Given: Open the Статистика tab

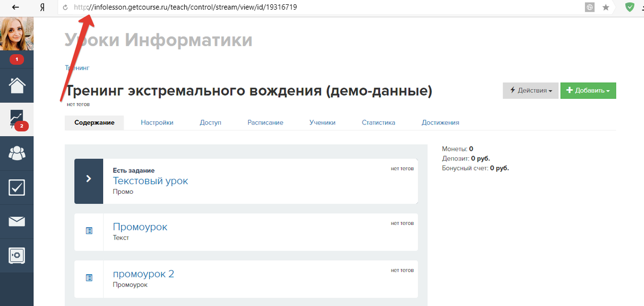Looking at the screenshot, I should pos(379,122).
